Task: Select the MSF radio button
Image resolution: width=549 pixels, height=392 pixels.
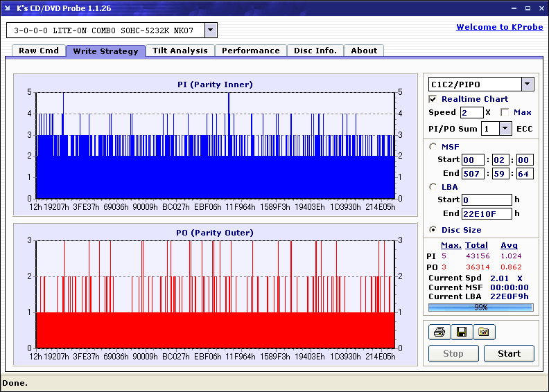Action: pyautogui.click(x=433, y=146)
